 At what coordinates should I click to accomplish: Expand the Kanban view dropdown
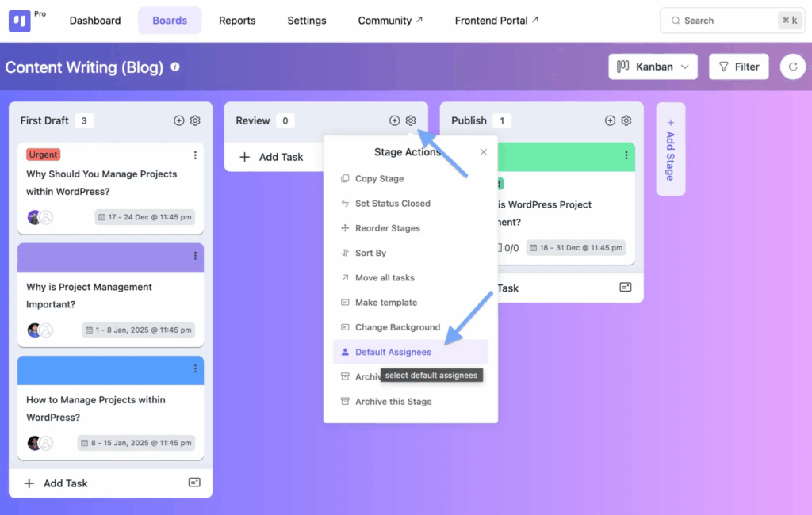(653, 67)
